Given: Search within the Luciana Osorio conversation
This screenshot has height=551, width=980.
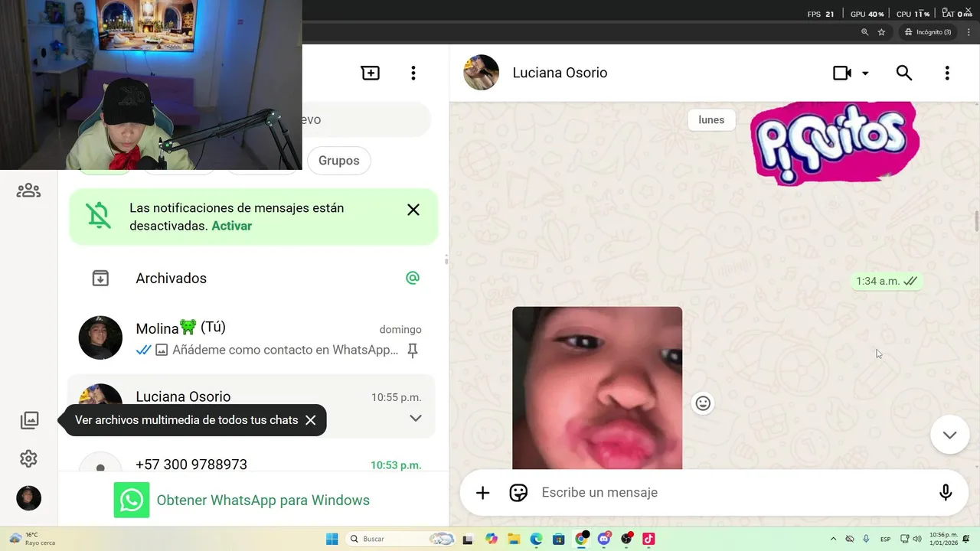Looking at the screenshot, I should point(904,73).
